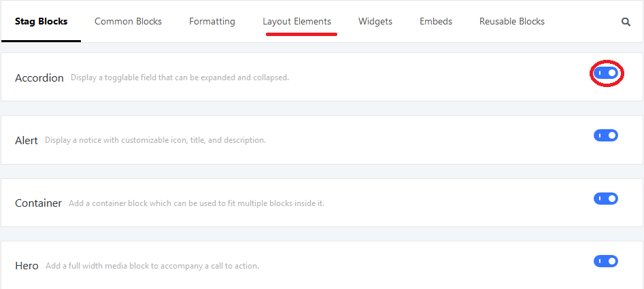Open the search magnifier icon
The image size is (644, 289).
click(x=626, y=22)
